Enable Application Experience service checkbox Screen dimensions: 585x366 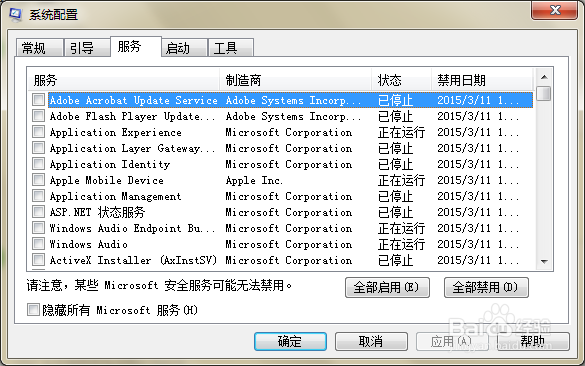click(38, 132)
